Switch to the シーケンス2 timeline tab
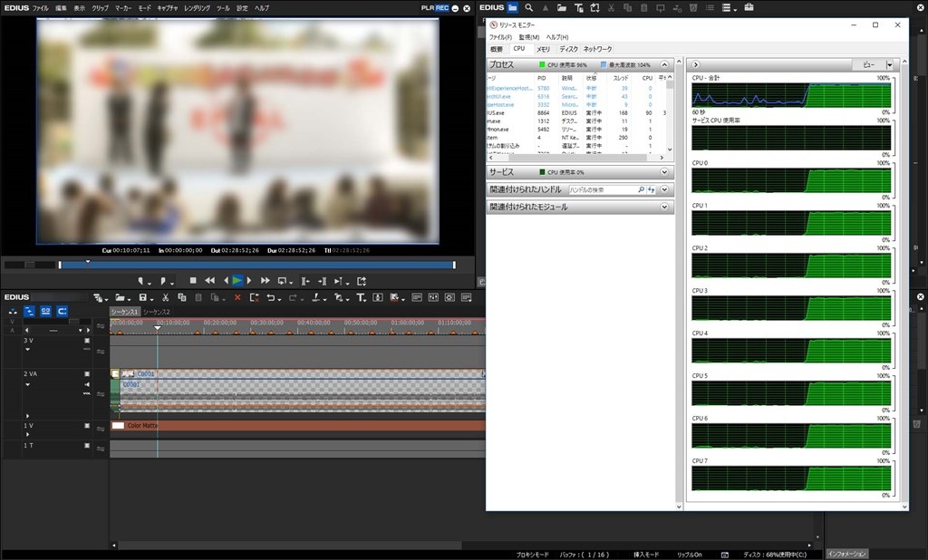Viewport: 928px width, 560px height. (x=155, y=312)
